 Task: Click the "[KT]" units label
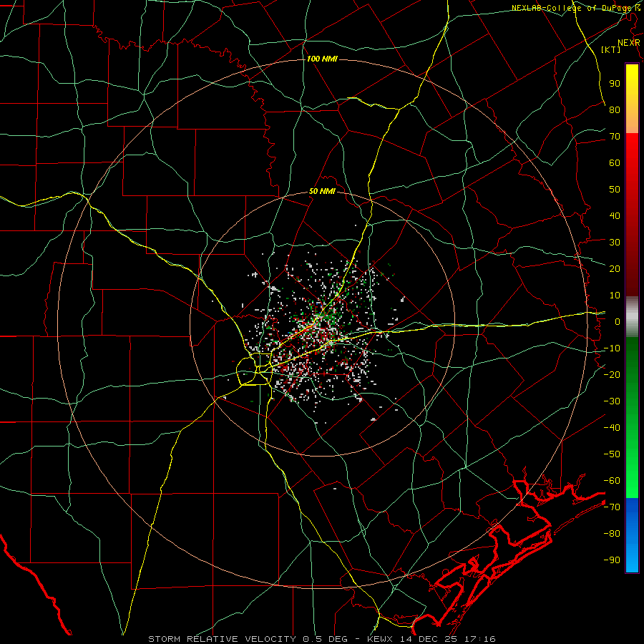[611, 49]
